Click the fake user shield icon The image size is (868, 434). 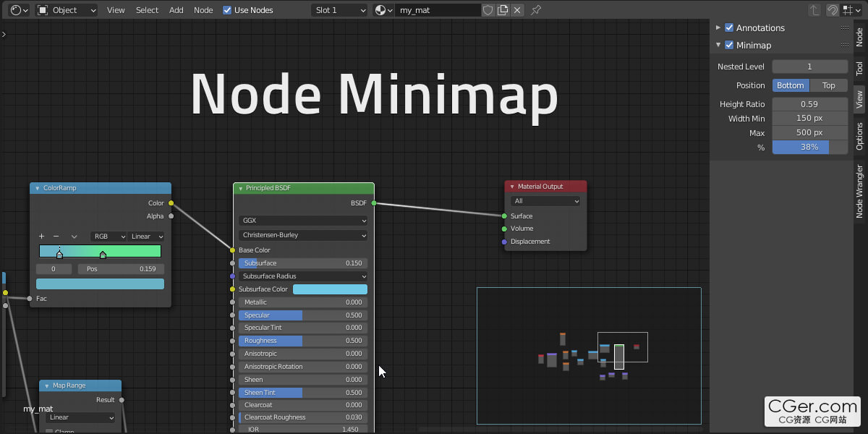(488, 10)
